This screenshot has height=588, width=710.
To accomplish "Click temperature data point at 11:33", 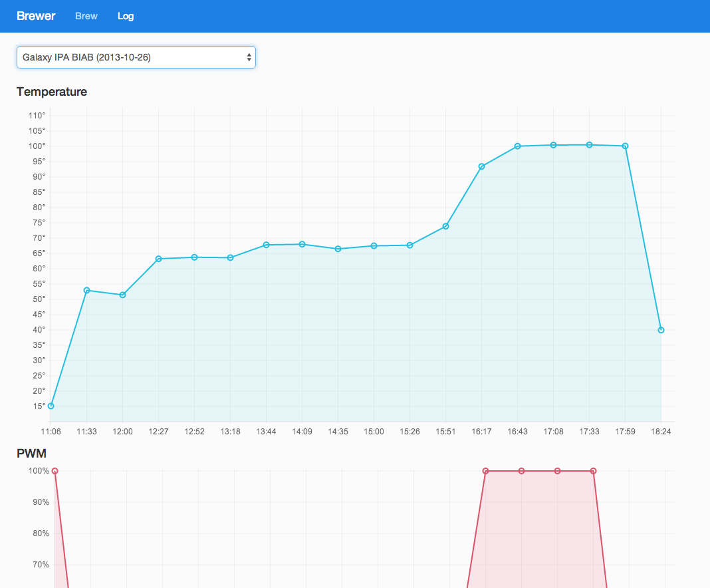I will tap(86, 291).
